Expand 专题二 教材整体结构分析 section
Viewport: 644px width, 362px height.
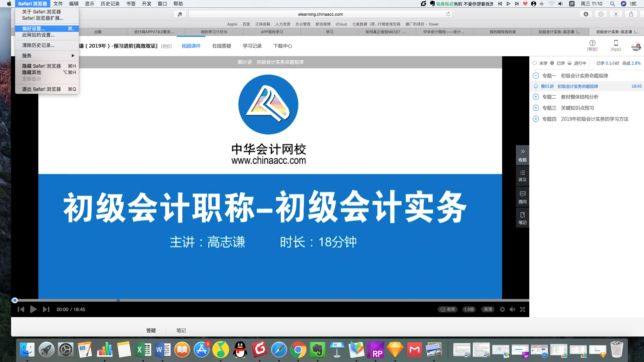(x=536, y=97)
